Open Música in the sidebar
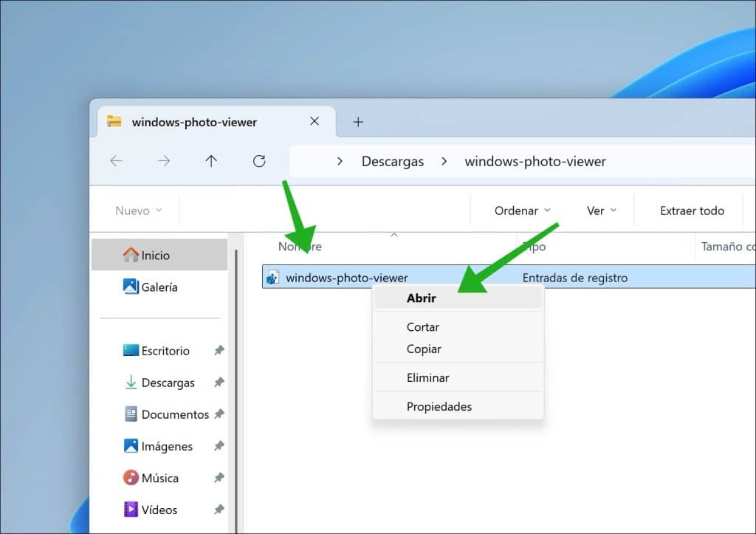756x534 pixels. (x=159, y=478)
